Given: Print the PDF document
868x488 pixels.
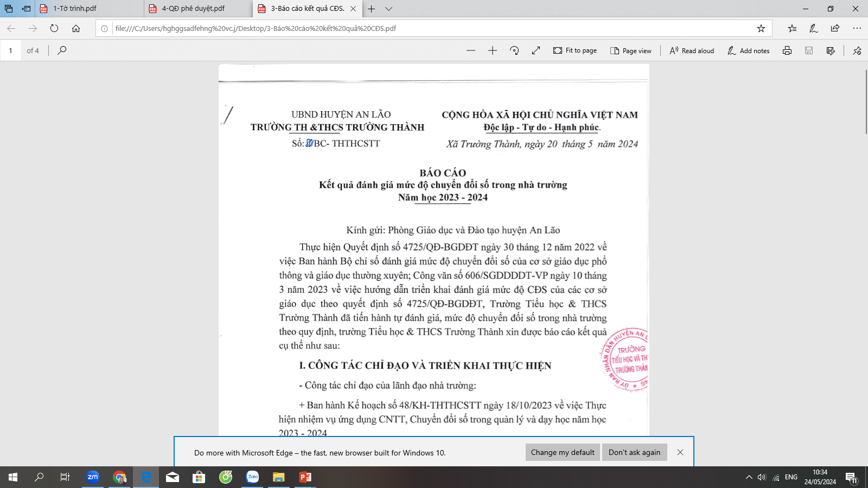Looking at the screenshot, I should pos(787,50).
